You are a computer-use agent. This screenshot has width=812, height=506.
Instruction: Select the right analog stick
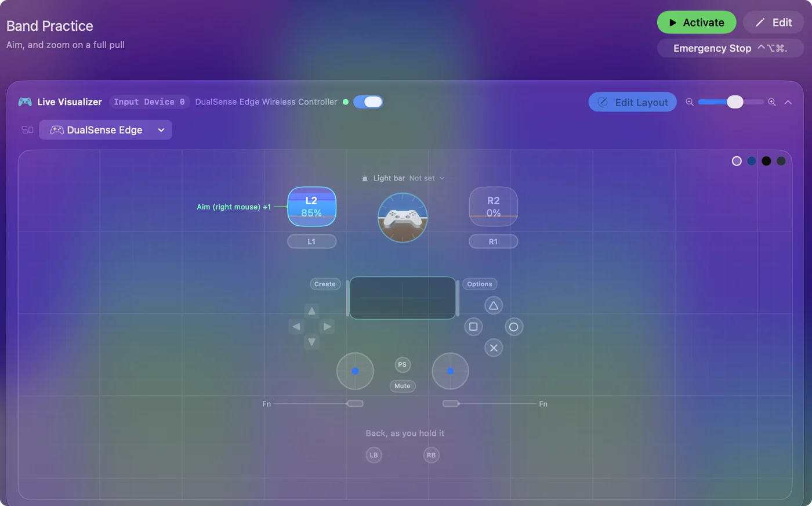pos(451,371)
